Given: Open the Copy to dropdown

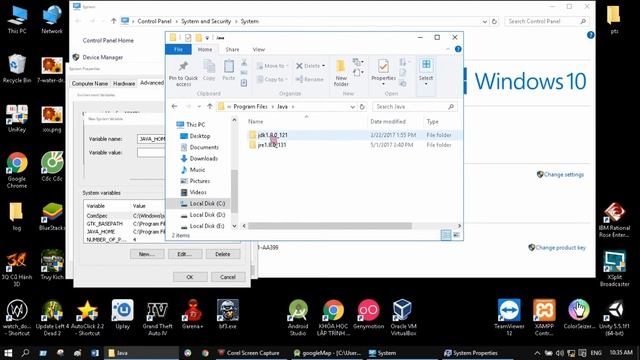Looking at the screenshot, I should point(272,79).
